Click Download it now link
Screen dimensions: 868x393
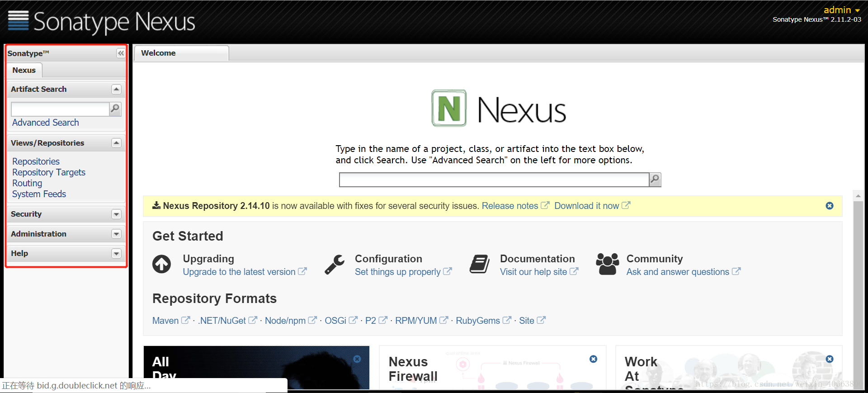point(592,206)
